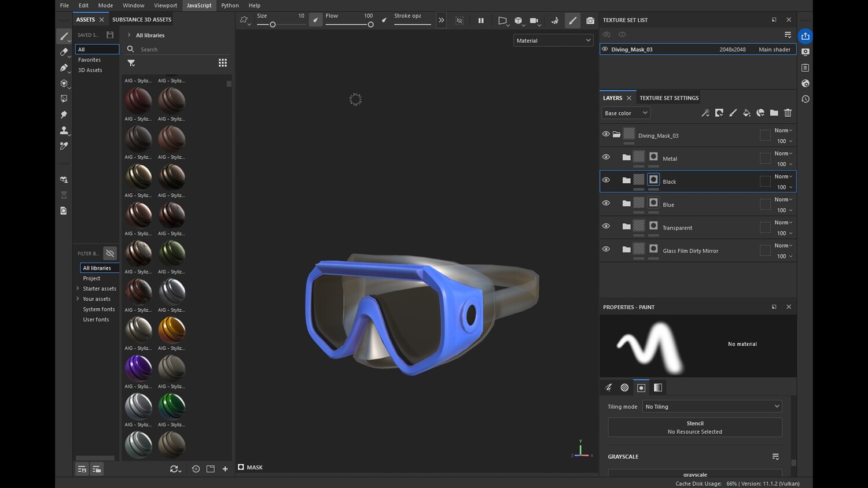
Task: Add a fill layer with bucket icon
Action: point(746,113)
